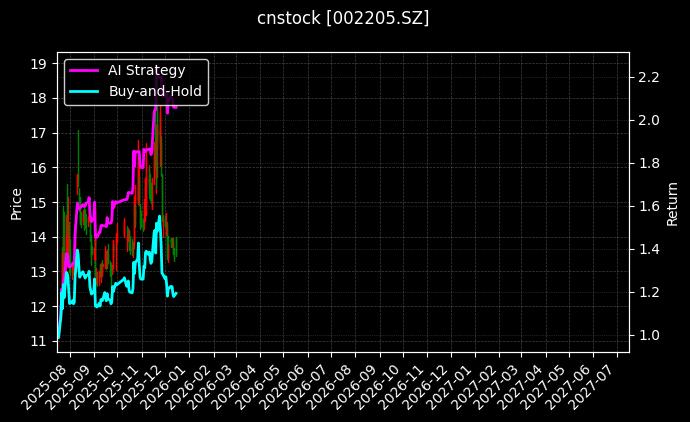Click the 1.0 tick on Return axis

pyautogui.click(x=649, y=335)
